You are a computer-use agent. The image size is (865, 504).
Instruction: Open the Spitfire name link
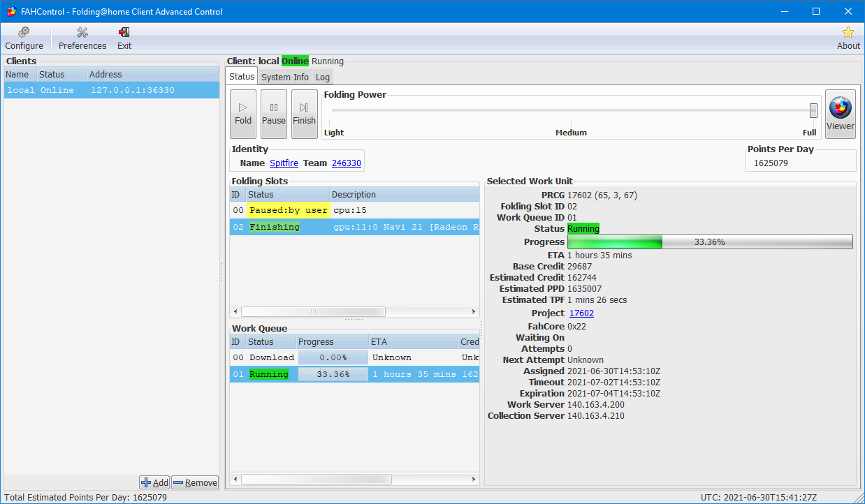click(284, 163)
